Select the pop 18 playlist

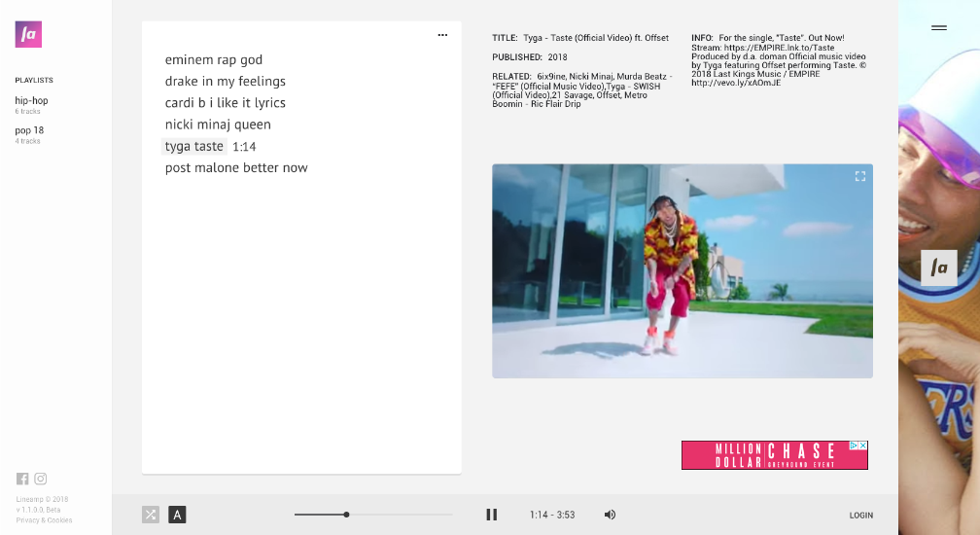(29, 130)
